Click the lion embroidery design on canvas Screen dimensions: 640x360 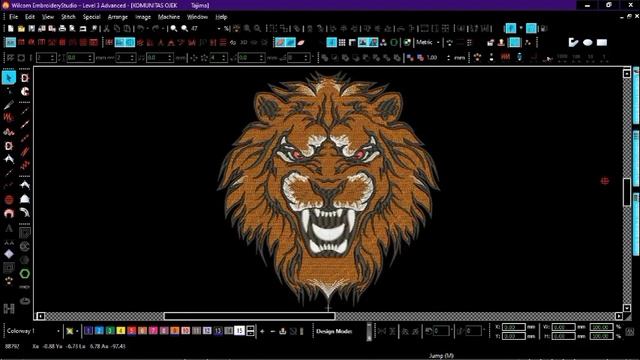[x=328, y=190]
